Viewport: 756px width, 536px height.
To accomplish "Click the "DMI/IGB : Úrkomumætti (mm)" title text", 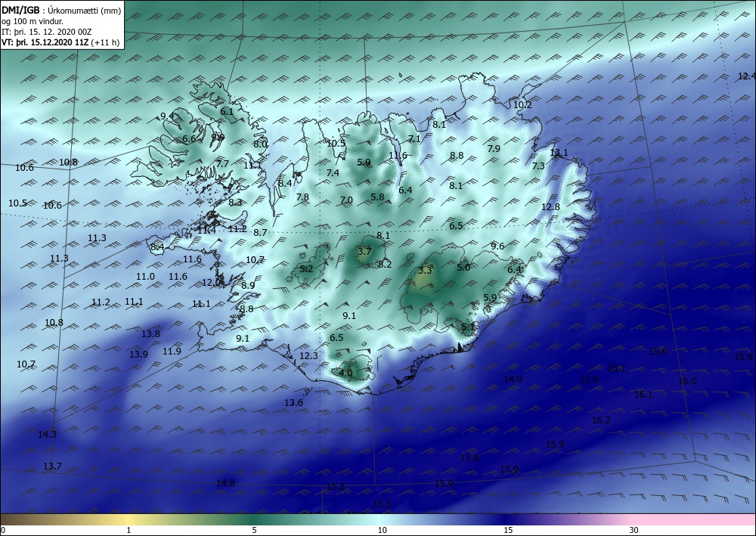I will 61,9.
